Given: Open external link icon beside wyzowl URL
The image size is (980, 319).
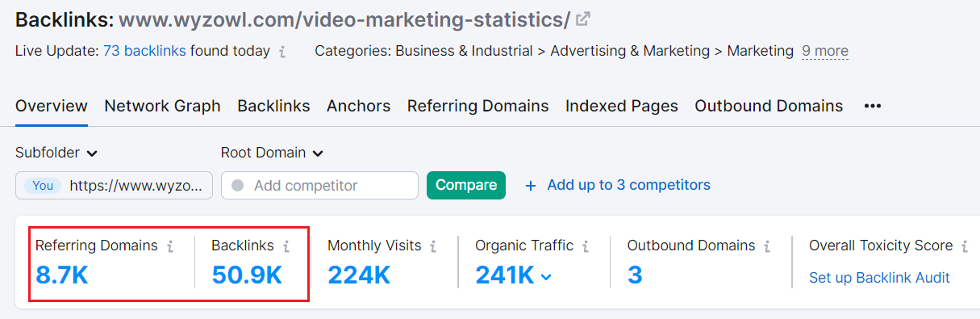Looking at the screenshot, I should pyautogui.click(x=584, y=19).
